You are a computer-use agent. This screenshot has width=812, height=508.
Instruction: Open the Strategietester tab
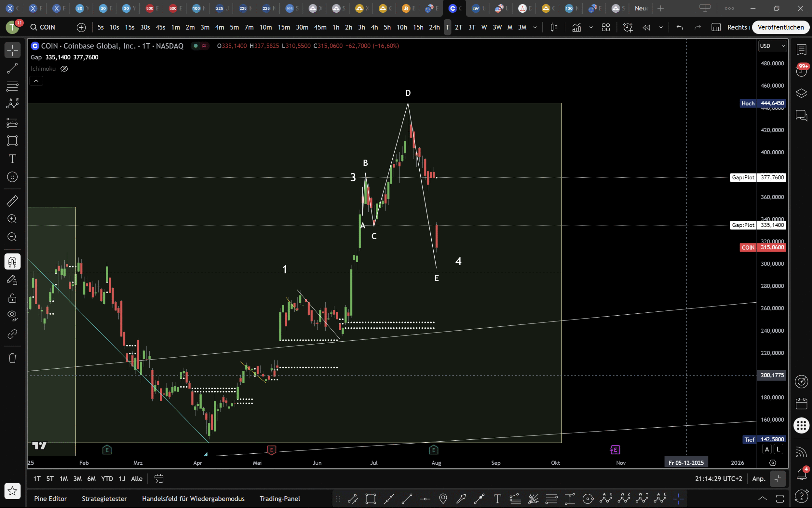(104, 499)
